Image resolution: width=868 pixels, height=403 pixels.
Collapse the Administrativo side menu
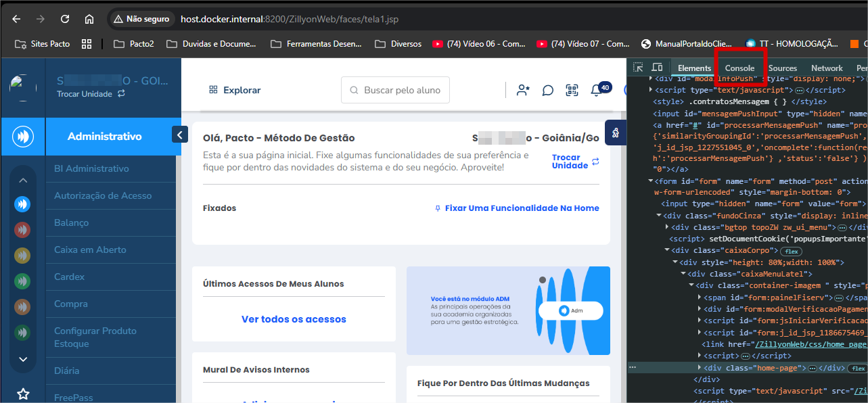[179, 135]
